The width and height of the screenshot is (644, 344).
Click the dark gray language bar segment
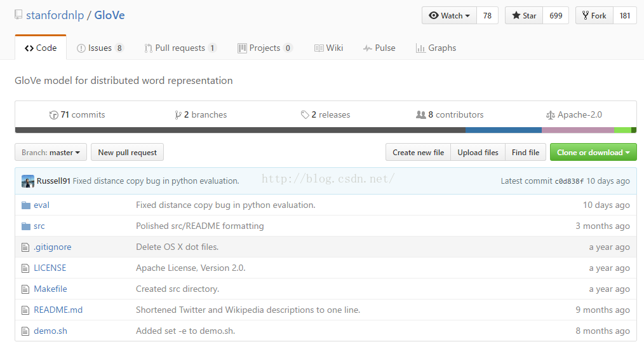240,130
